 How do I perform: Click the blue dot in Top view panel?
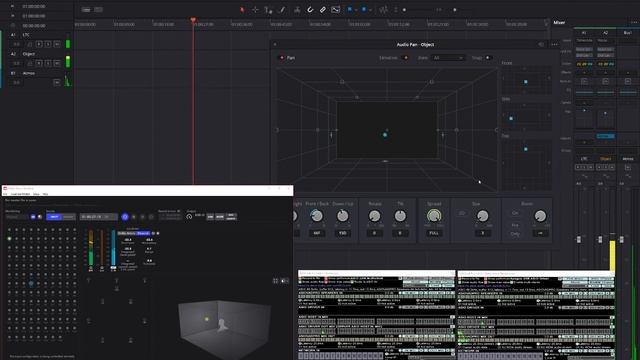[x=526, y=149]
